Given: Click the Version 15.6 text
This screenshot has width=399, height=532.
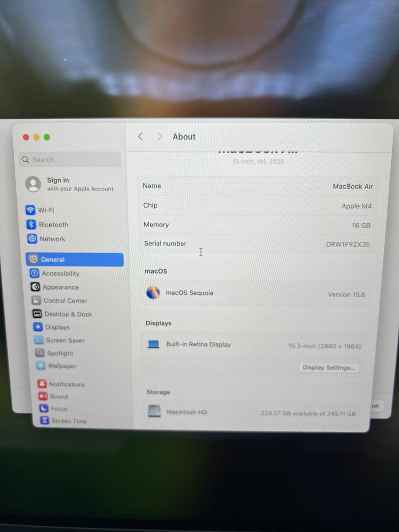Looking at the screenshot, I should click(x=346, y=295).
